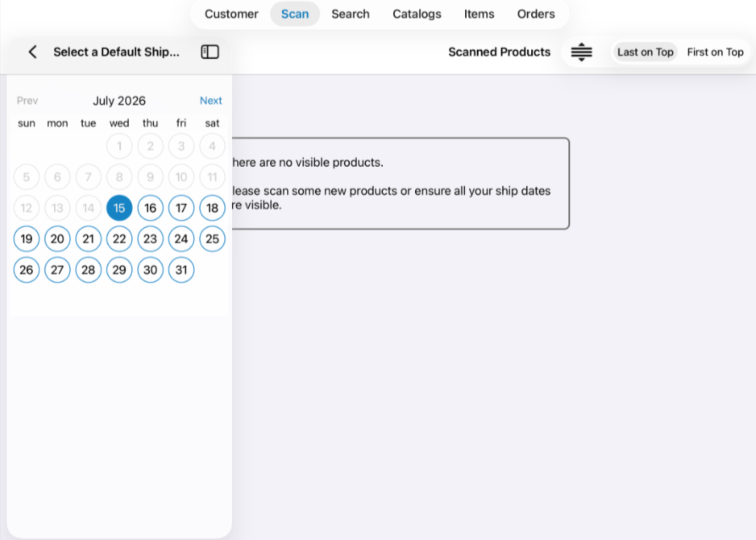Go to the Items tab
The width and height of the screenshot is (756, 540).
point(479,14)
